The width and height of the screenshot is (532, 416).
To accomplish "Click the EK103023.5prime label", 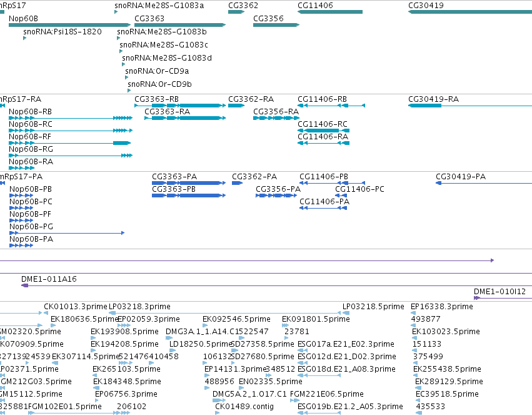I will coord(446,332).
